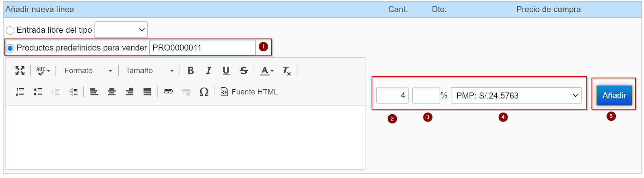The image size is (644, 178).
Task: Open the Entrada libre type dropdown
Action: pos(121,29)
